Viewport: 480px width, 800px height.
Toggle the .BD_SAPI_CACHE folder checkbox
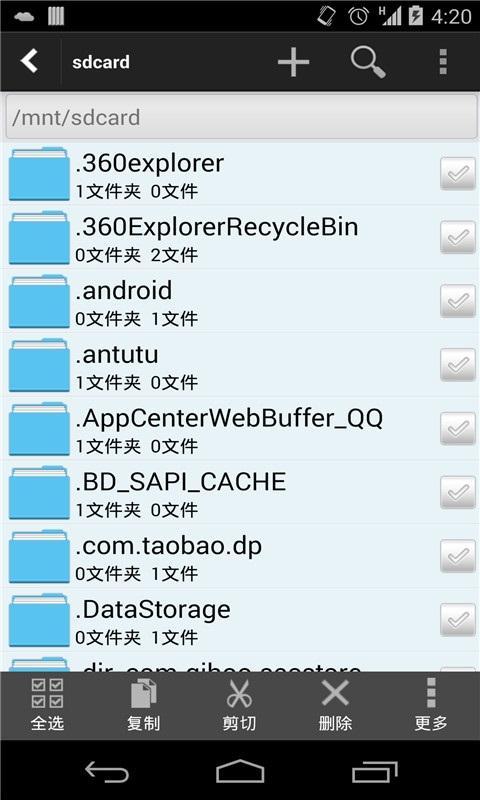(x=458, y=492)
